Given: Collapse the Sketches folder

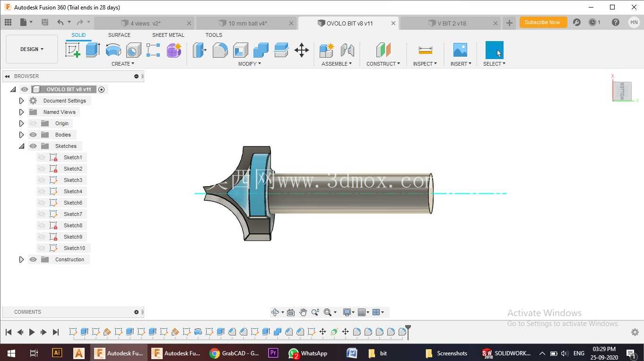Looking at the screenshot, I should [21, 146].
